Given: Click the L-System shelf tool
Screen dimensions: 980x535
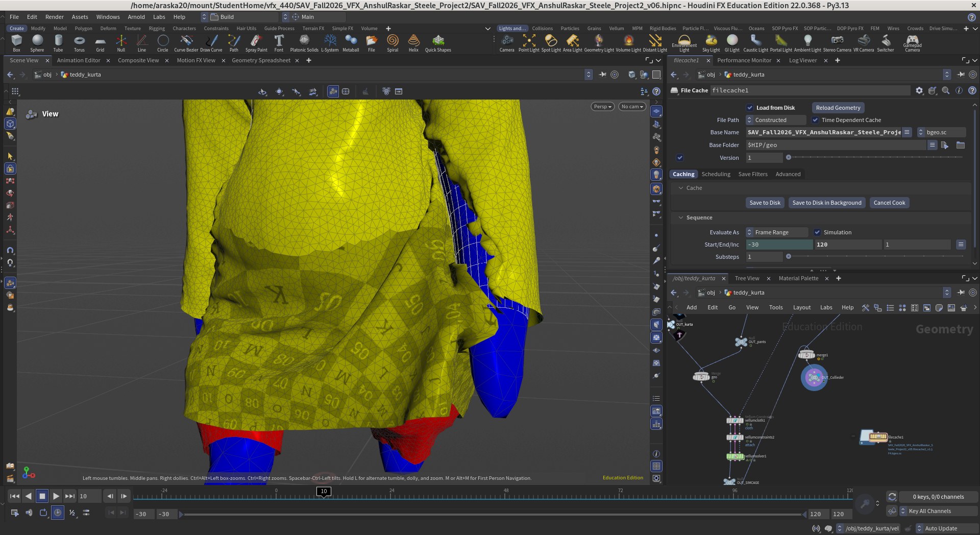Looking at the screenshot, I should click(330, 43).
